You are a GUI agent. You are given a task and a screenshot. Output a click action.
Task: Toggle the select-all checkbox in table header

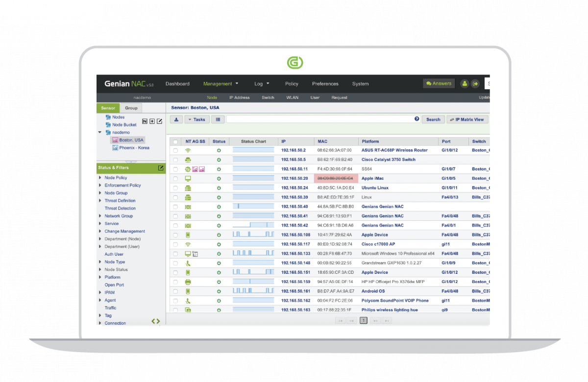pos(175,142)
